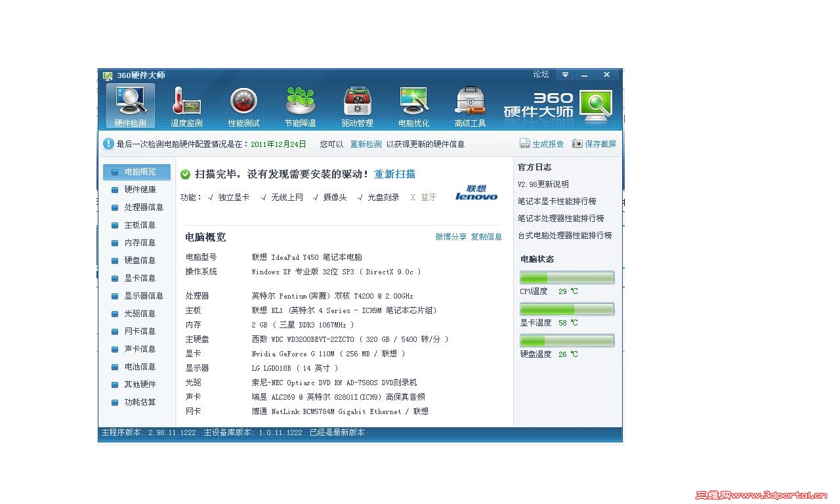The width and height of the screenshot is (840, 504).
Task: Click the 复制信息 copy info link
Action: pyautogui.click(x=486, y=237)
